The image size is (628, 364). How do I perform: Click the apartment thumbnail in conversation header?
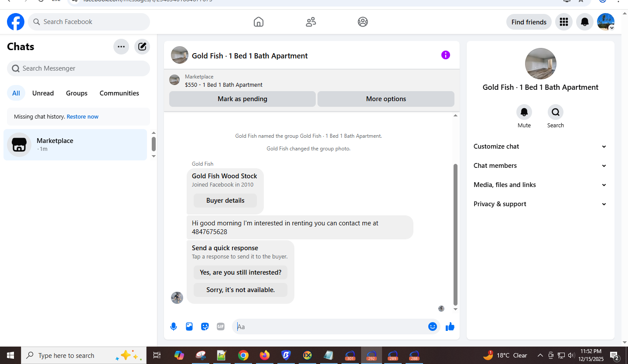180,55
